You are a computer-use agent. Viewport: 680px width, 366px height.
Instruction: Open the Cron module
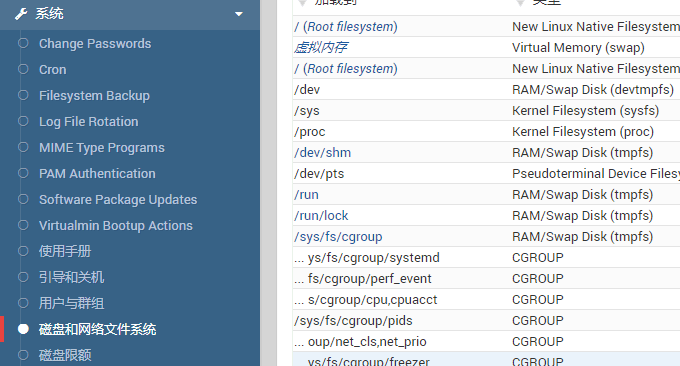tap(52, 69)
